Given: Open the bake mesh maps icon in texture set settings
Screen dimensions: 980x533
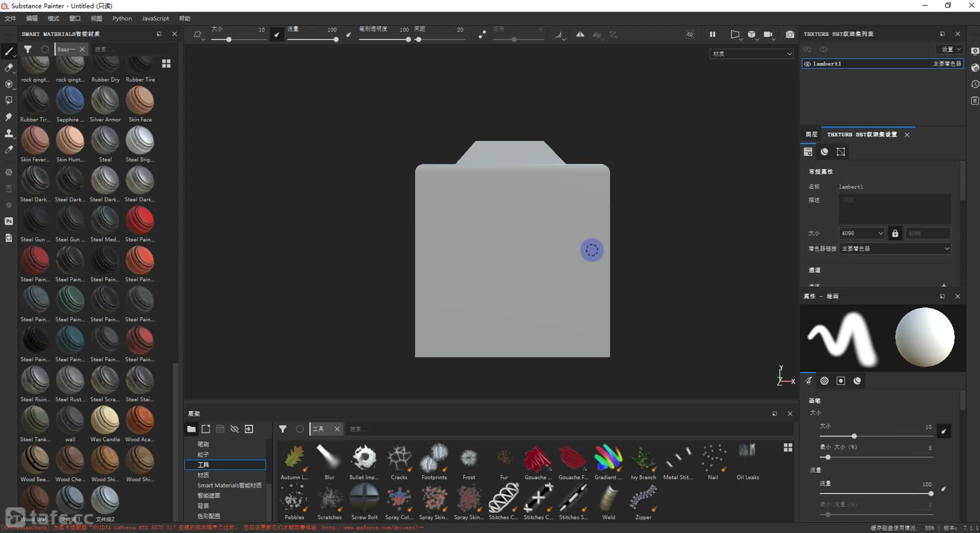Looking at the screenshot, I should pyautogui.click(x=841, y=152).
